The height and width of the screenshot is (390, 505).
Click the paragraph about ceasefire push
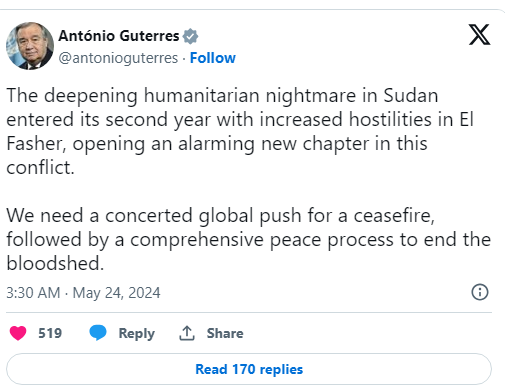tap(249, 239)
